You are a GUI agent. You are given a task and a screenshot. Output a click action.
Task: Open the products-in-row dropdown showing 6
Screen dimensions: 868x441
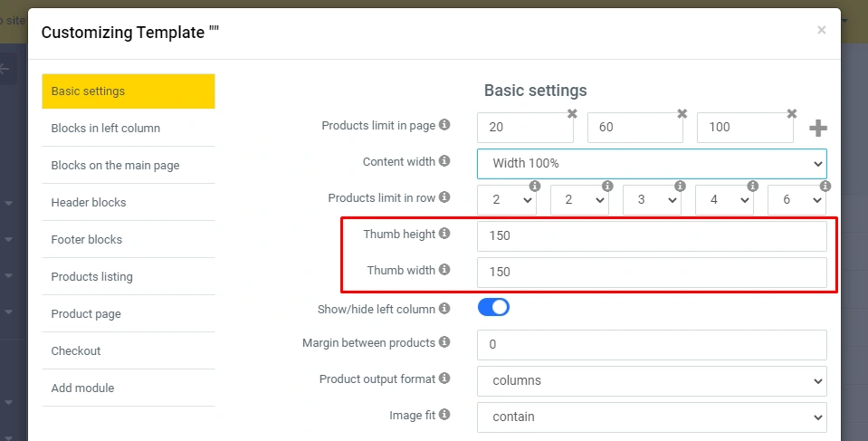[x=796, y=200]
